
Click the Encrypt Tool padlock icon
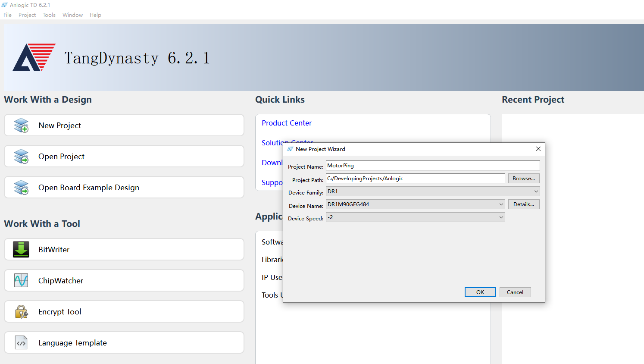21,311
